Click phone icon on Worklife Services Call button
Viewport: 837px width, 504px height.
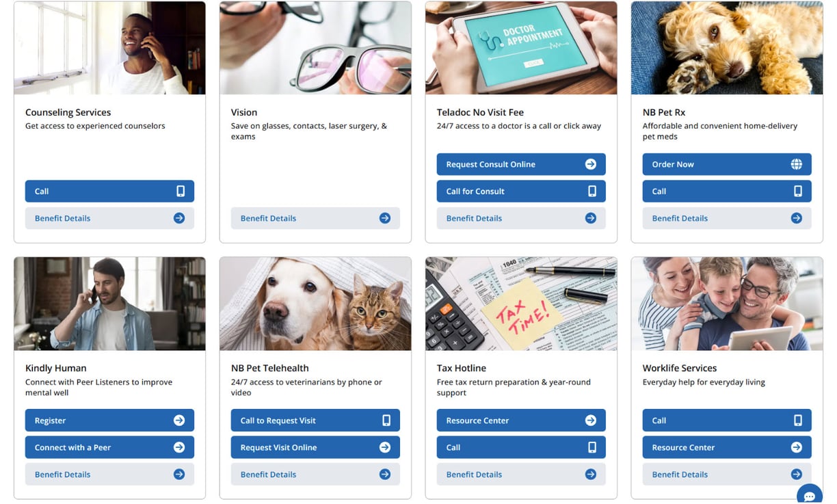click(798, 421)
